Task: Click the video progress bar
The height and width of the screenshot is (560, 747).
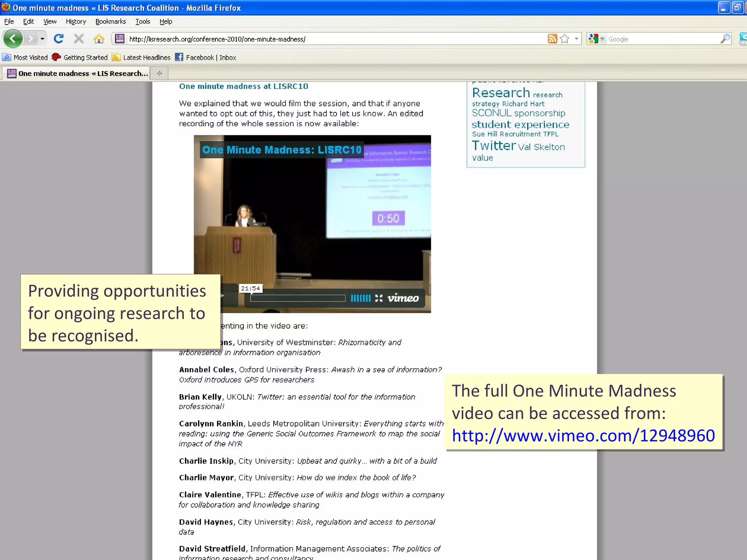Action: click(x=298, y=298)
